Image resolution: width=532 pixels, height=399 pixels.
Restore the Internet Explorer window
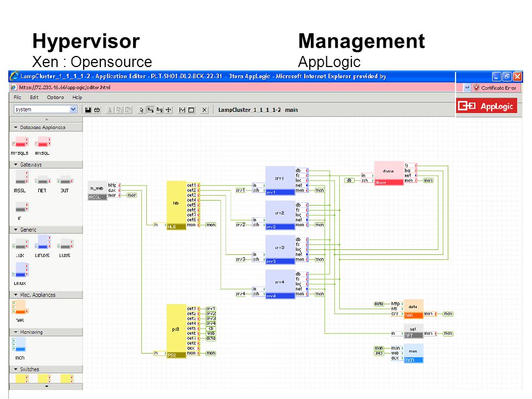[x=507, y=76]
